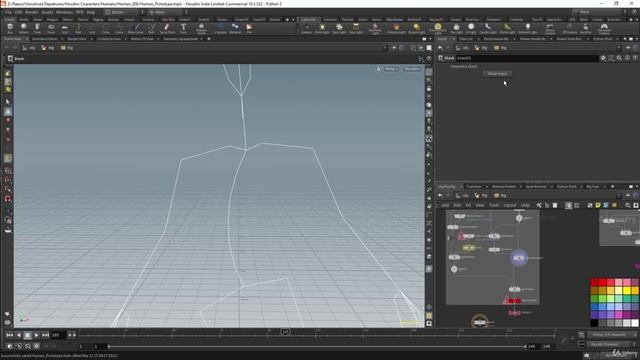Open the desktop layout selector dropdown

(122, 12)
